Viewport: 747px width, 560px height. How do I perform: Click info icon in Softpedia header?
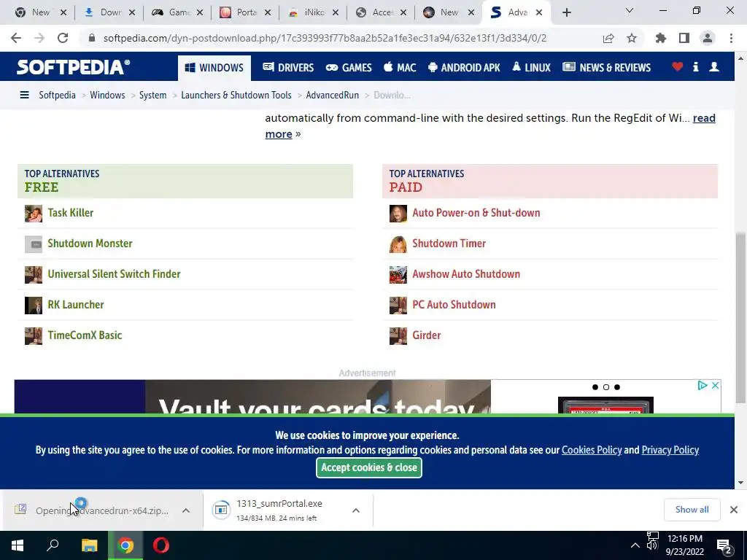tap(695, 67)
